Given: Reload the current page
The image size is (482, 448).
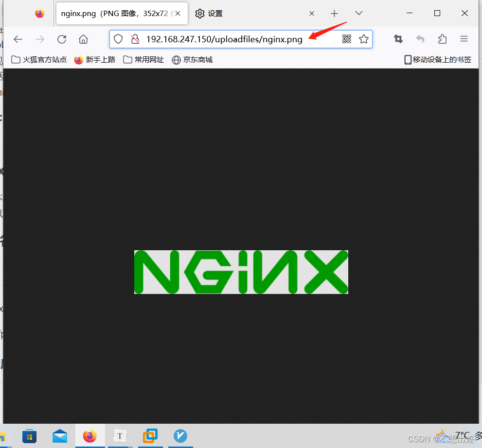Looking at the screenshot, I should [62, 39].
